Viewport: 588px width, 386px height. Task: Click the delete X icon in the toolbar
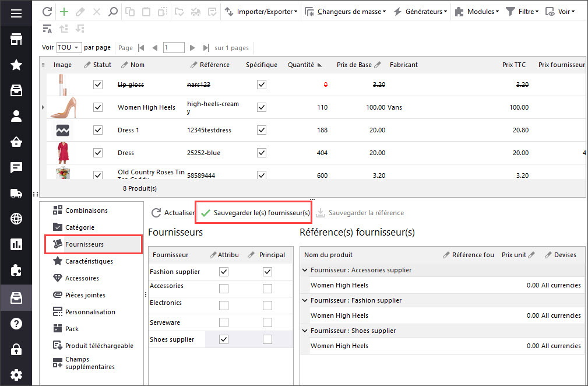click(x=96, y=12)
